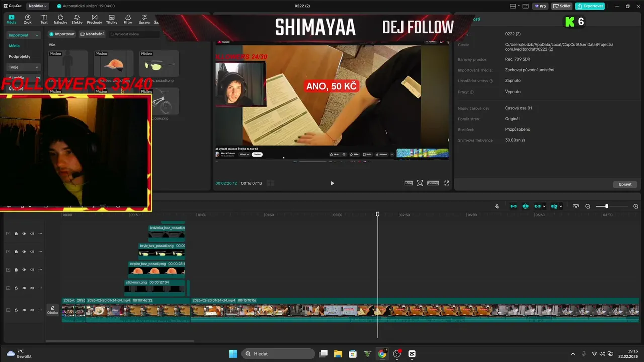Screen dimensions: 644x362
Task: Hide the cepice_bez_pozadi track
Action: point(24,269)
